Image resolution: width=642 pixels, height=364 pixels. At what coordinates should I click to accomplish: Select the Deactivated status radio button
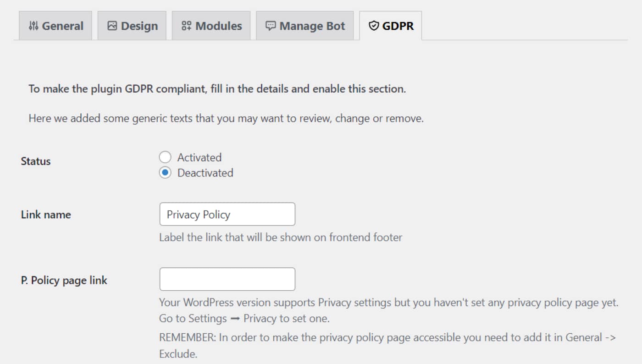point(165,173)
